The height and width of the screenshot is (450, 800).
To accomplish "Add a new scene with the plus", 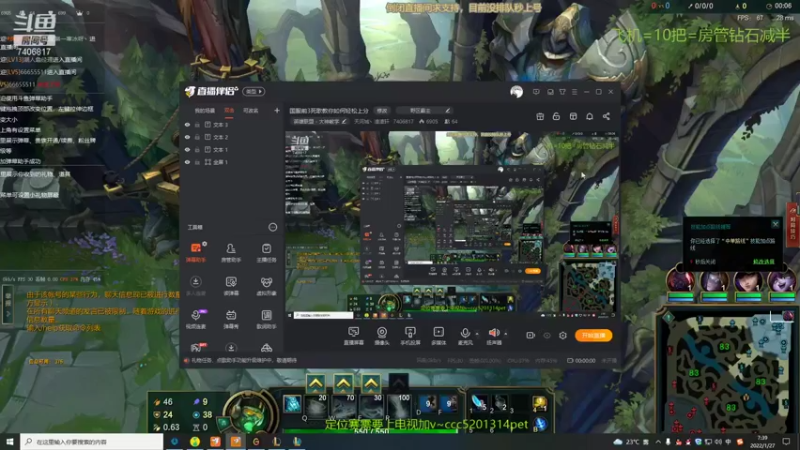I will pyautogui.click(x=277, y=110).
